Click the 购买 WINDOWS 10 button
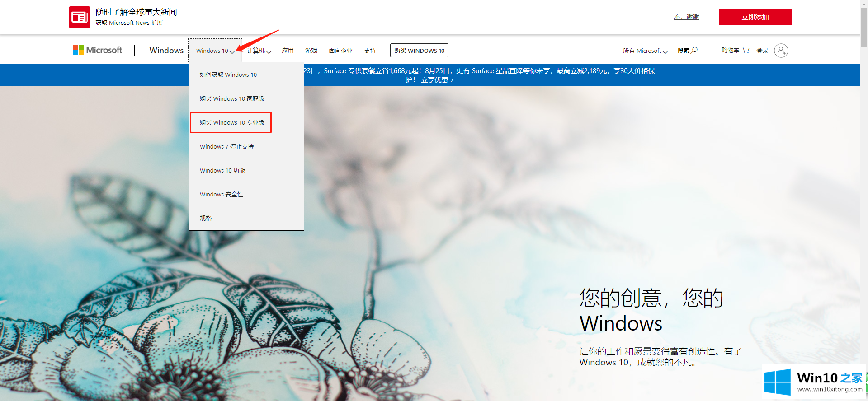This screenshot has height=401, width=868. (x=419, y=50)
